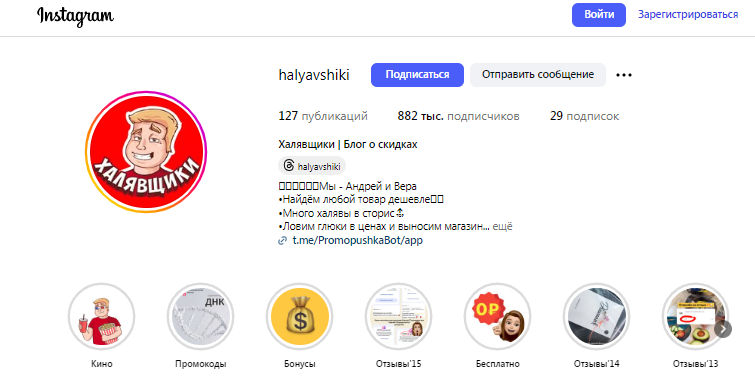Open the Отзывы'13 highlight circle
The height and width of the screenshot is (381, 755).
(695, 316)
